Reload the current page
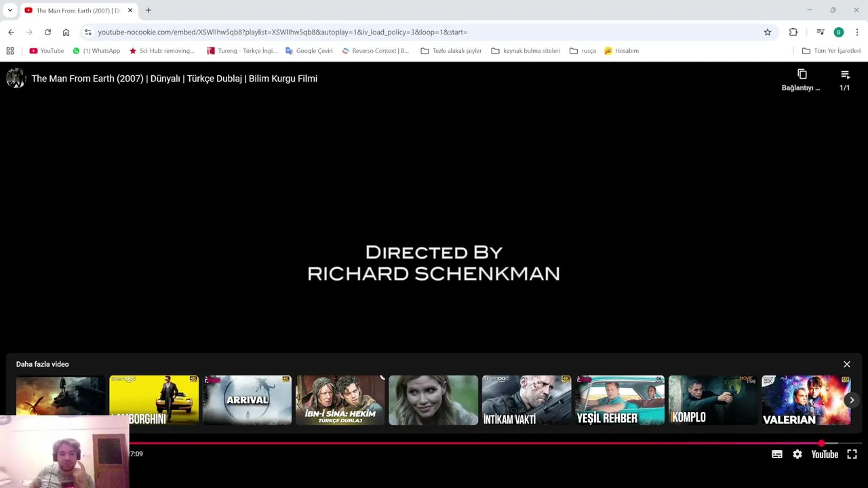 47,32
